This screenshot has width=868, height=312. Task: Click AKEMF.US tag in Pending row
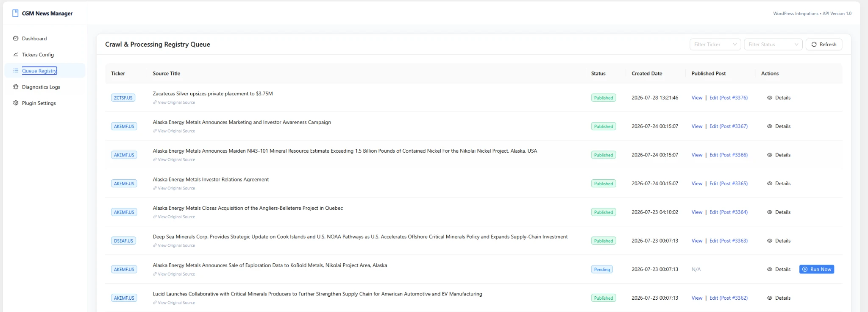[124, 269]
